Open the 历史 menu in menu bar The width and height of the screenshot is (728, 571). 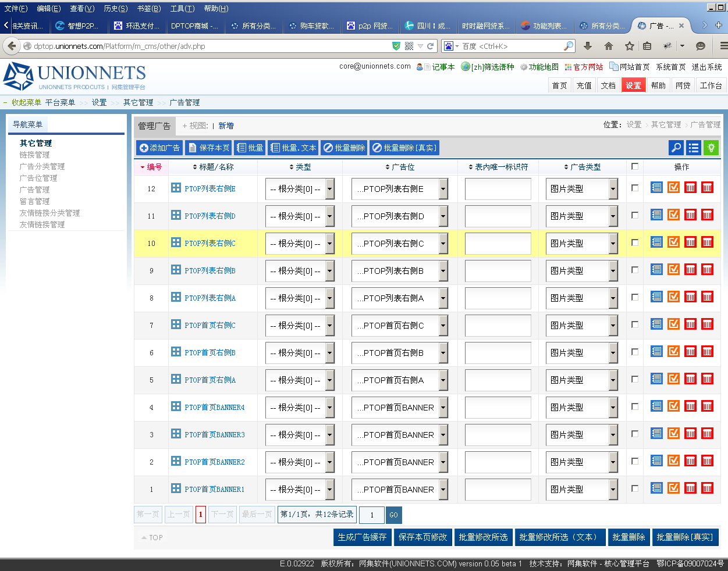coord(115,8)
